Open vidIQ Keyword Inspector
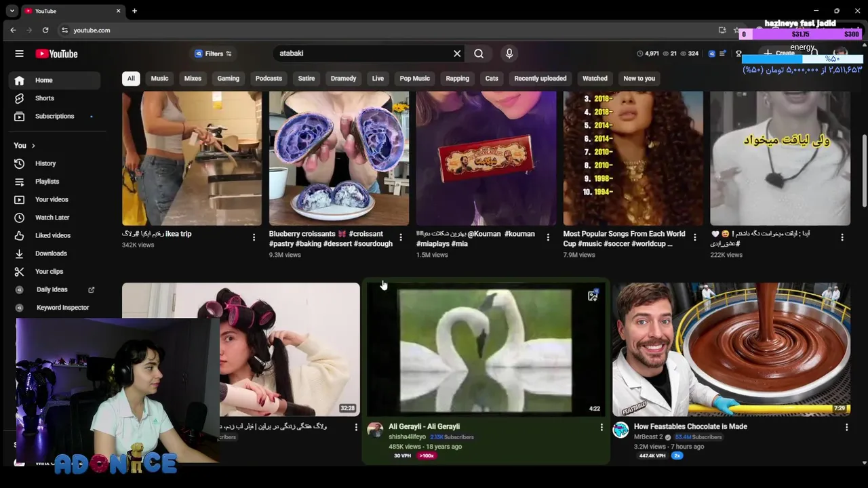 [56, 308]
